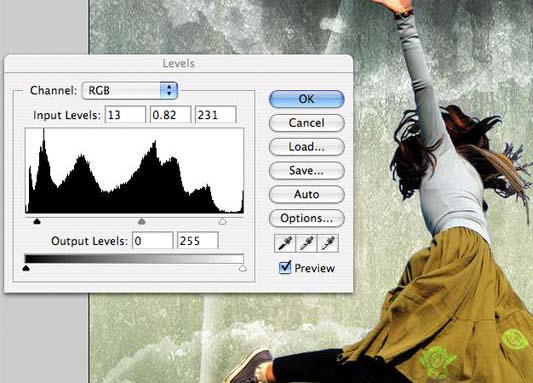Click the gamma input field showing 0.82
Image resolution: width=533 pixels, height=383 pixels.
click(170, 115)
